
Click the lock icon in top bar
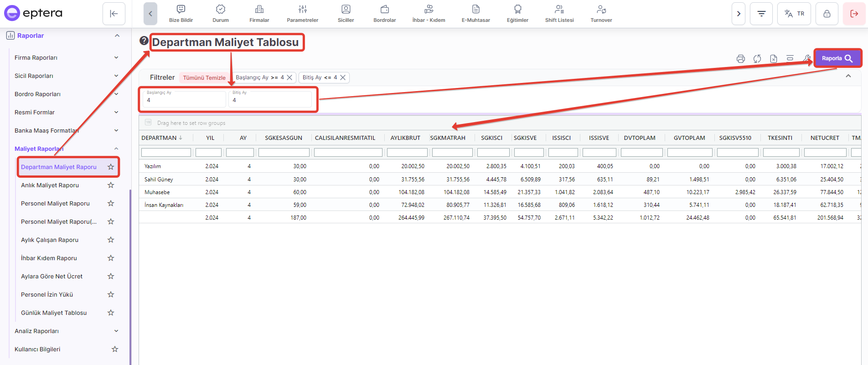[827, 14]
